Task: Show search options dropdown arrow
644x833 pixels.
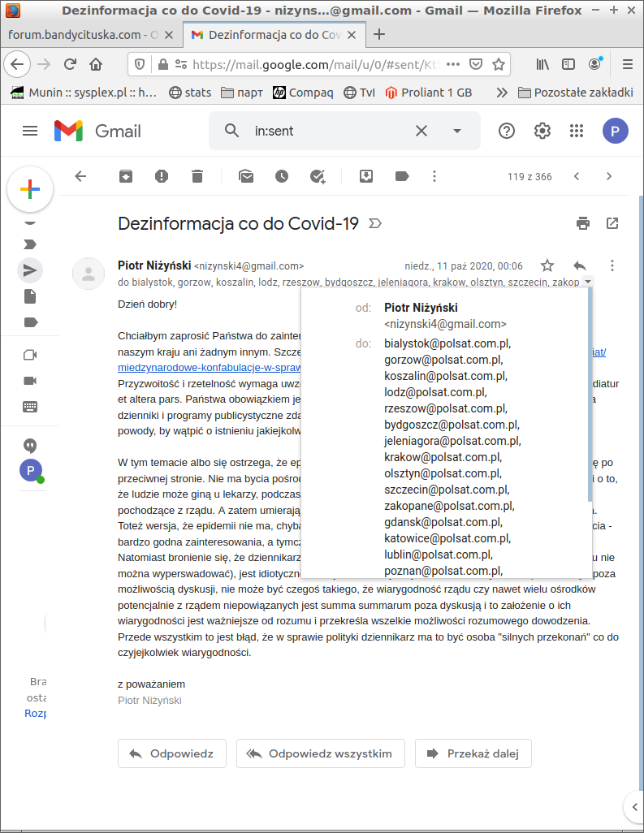Action: pos(457,131)
